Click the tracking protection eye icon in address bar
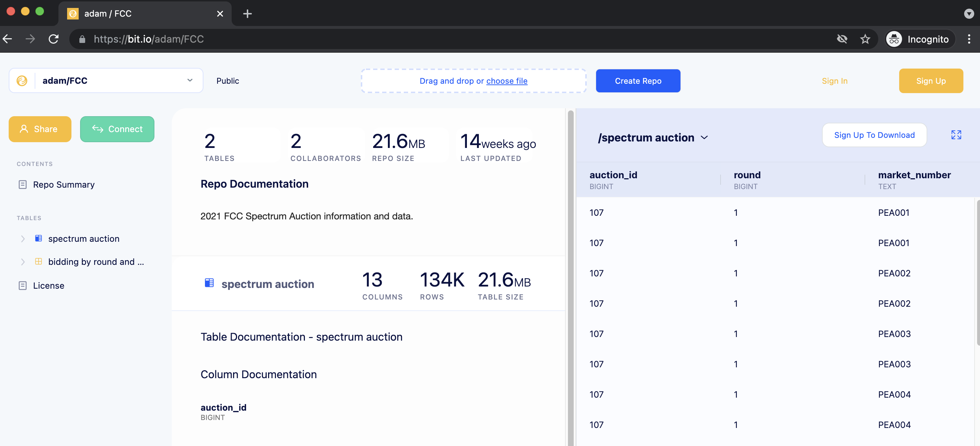The width and height of the screenshot is (980, 446). coord(842,39)
